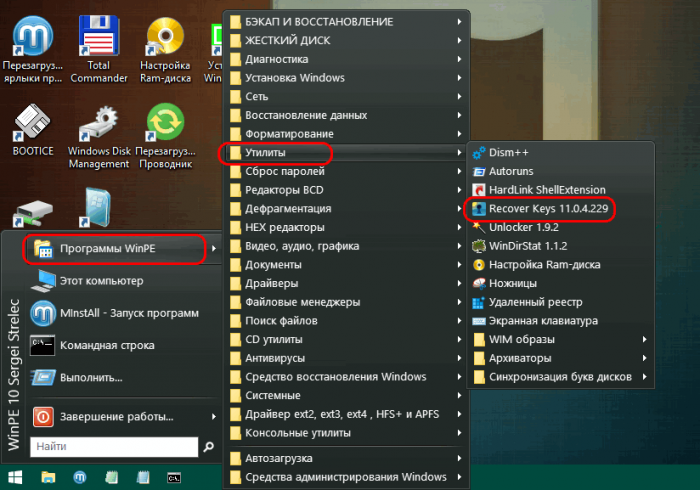Expand the Архиваторы folder
This screenshot has height=490, width=700.
point(560,358)
